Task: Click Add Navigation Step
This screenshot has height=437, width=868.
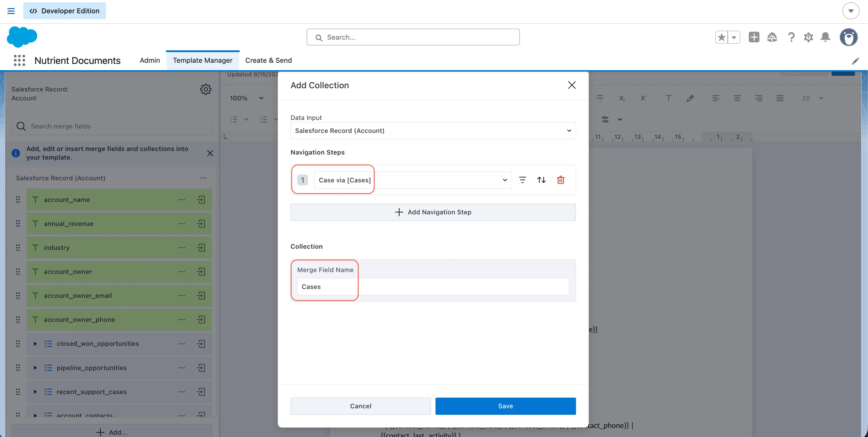Action: point(433,212)
